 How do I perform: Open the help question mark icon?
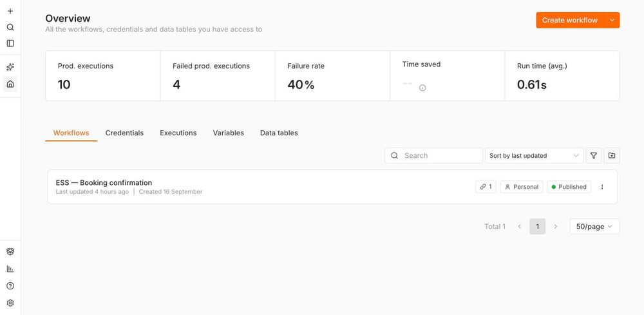(x=10, y=286)
